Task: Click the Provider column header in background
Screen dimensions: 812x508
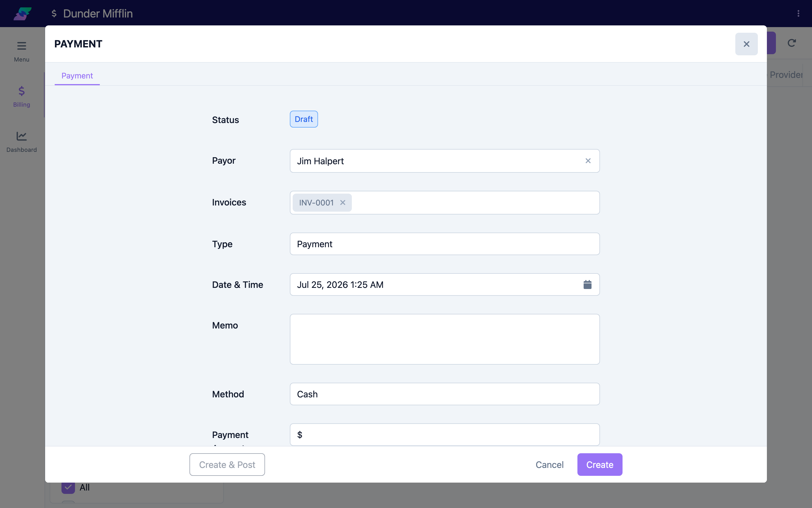Action: (x=786, y=75)
